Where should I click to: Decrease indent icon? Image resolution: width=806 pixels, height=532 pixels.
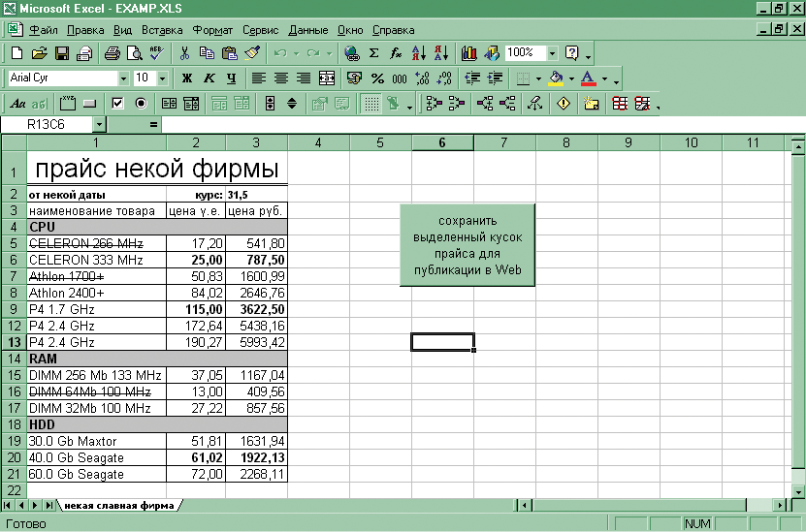472,78
